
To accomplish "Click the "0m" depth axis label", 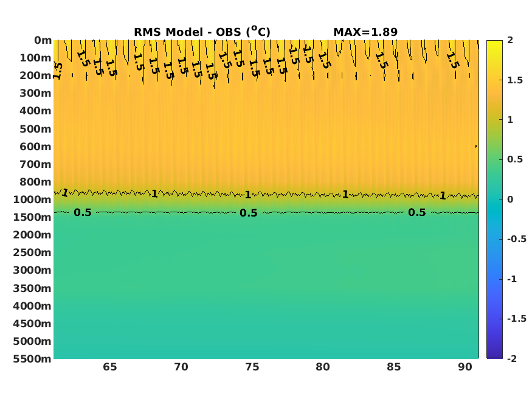I will click(x=43, y=40).
